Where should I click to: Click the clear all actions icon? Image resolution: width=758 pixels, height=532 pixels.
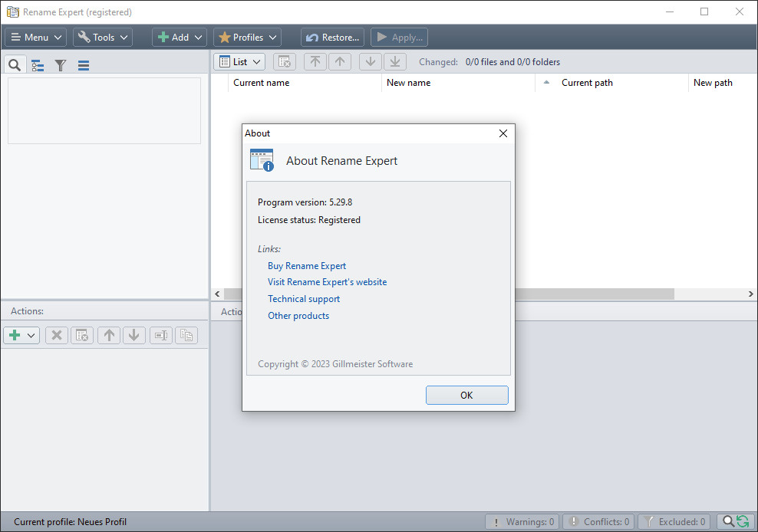(x=82, y=335)
